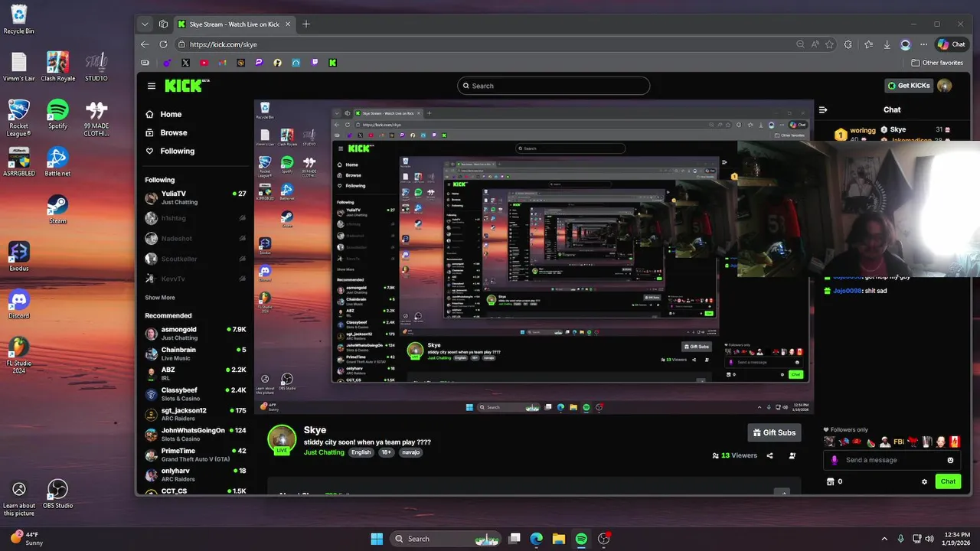Expand Show More in Following list
This screenshot has width=980, height=551.
point(160,298)
